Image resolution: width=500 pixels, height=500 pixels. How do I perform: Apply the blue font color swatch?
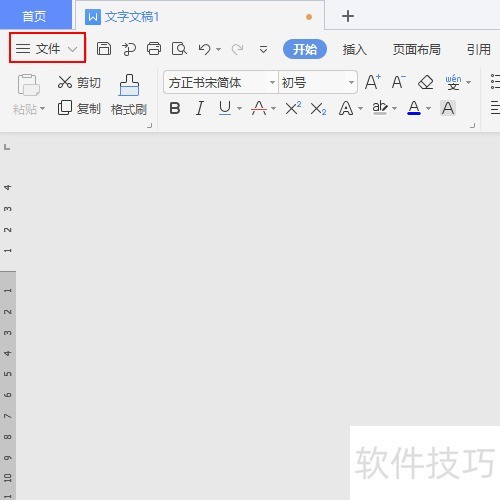click(414, 108)
